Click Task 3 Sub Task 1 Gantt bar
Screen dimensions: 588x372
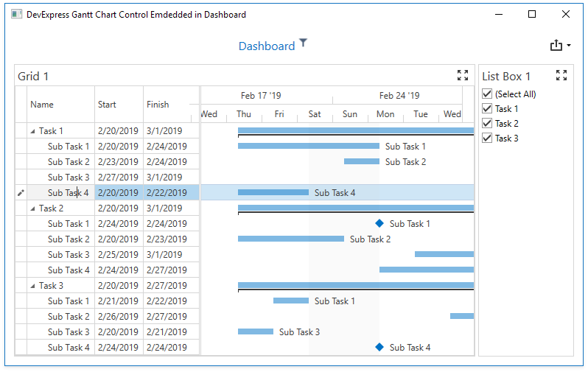click(291, 301)
